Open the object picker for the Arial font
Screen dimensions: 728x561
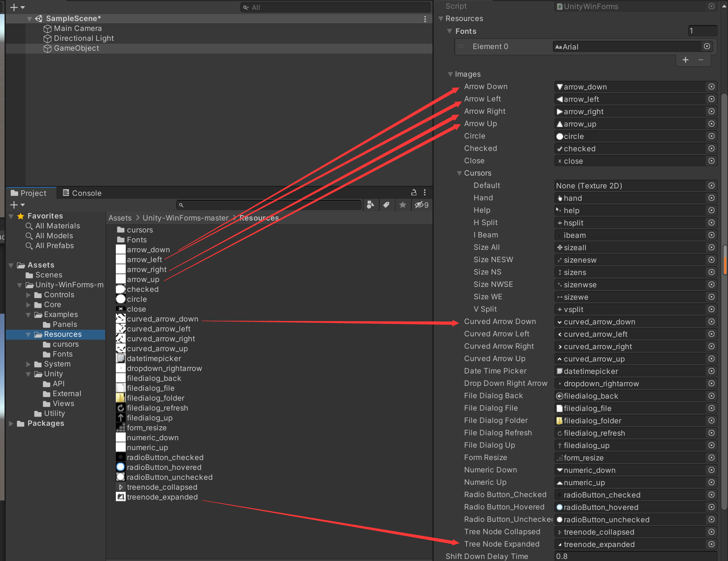point(707,46)
